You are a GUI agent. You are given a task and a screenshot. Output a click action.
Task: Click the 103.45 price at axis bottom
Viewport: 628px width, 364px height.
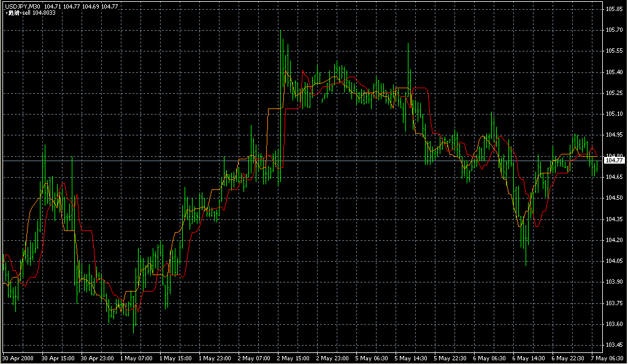614,345
